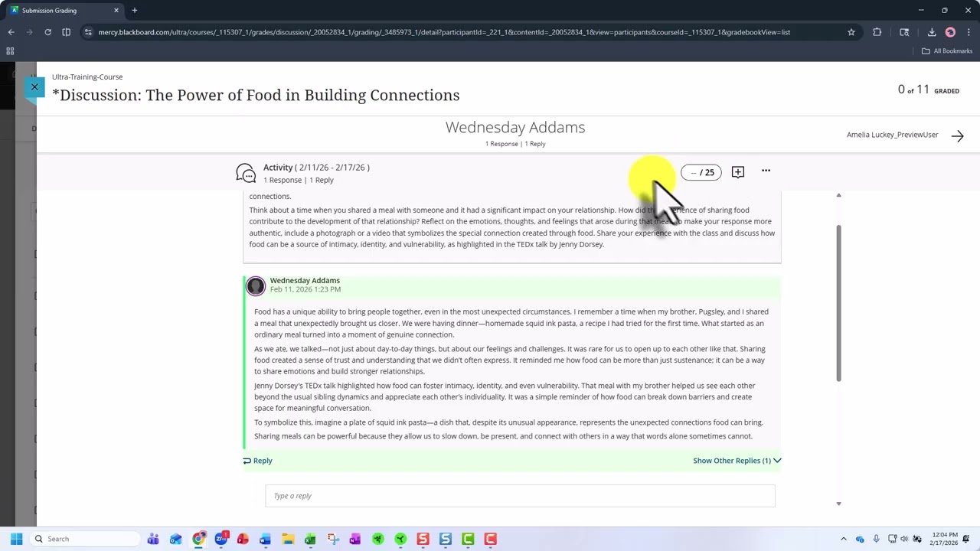Open volume control in system tray

[904, 539]
